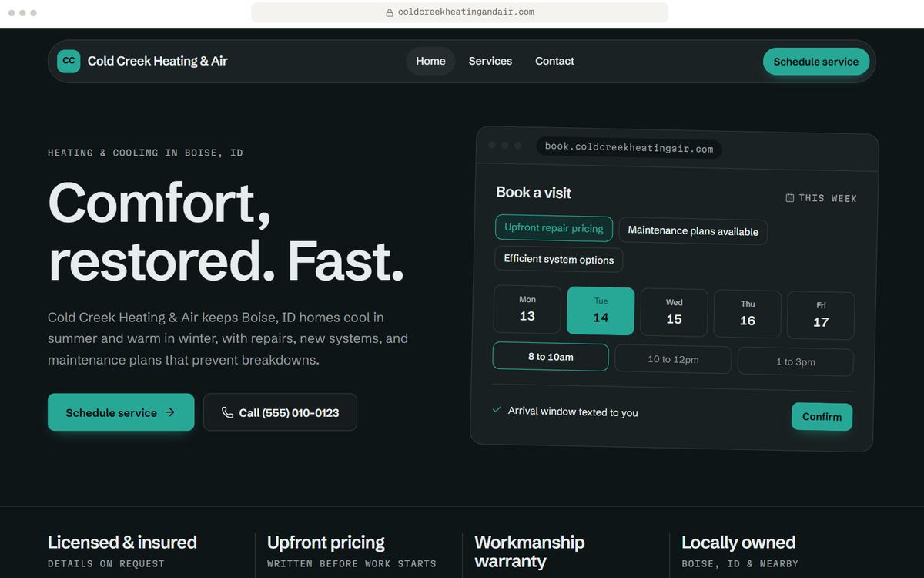Pick the 1 to 3pm time slot
Viewport: 924px width, 578px height.
pyautogui.click(x=795, y=361)
